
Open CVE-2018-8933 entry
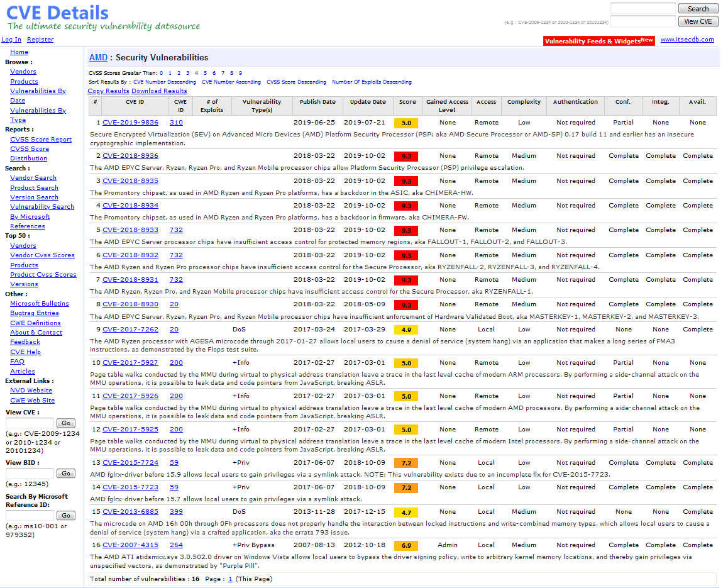click(131, 230)
